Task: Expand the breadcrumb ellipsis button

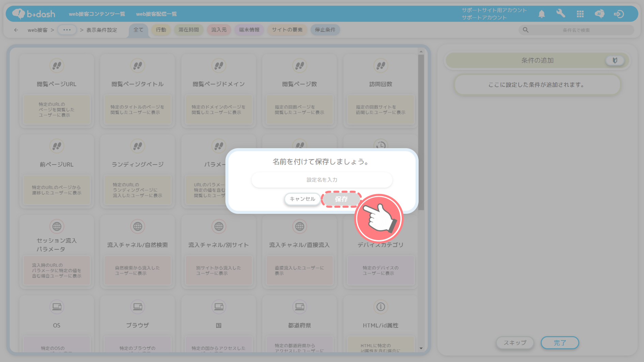Action: pos(67,30)
